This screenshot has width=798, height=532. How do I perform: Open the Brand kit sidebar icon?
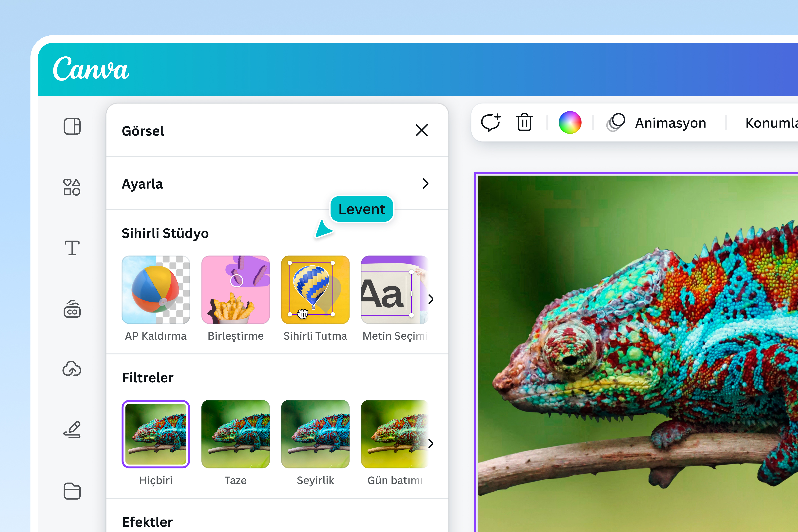[72, 309]
